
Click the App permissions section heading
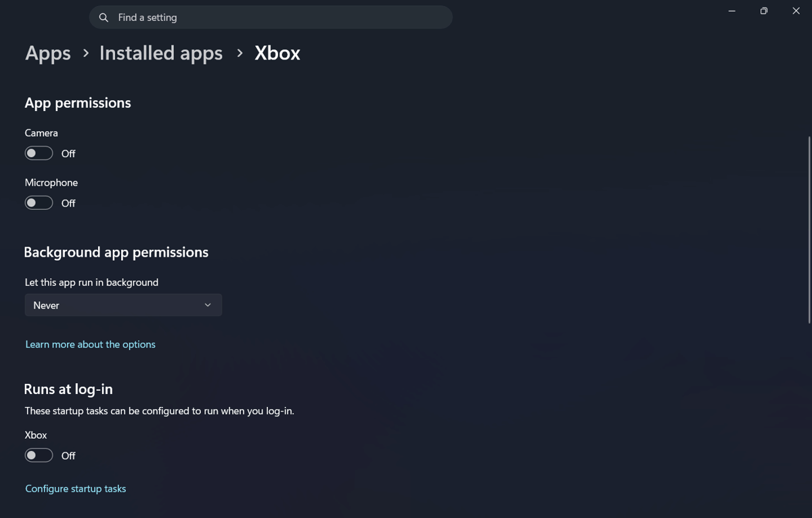tap(78, 102)
